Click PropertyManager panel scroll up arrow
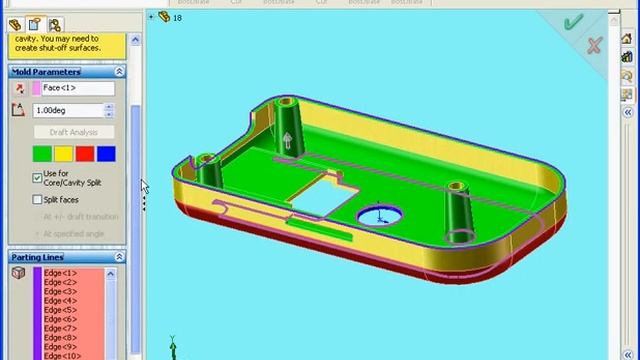Viewport: 640px width, 360px height. (x=135, y=40)
